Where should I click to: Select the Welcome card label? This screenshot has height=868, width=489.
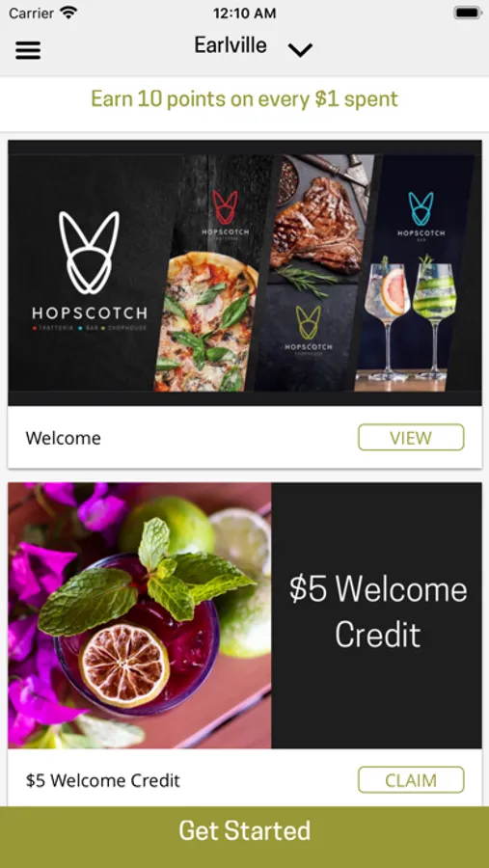63,438
